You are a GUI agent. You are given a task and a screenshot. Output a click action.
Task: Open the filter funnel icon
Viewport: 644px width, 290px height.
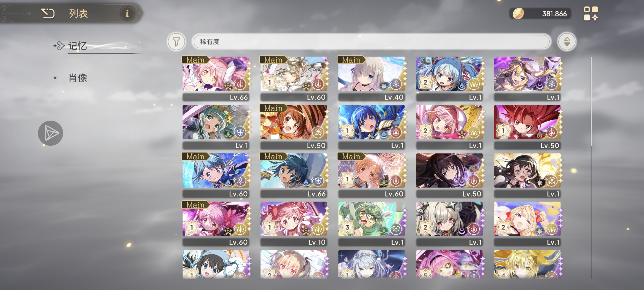tap(176, 42)
